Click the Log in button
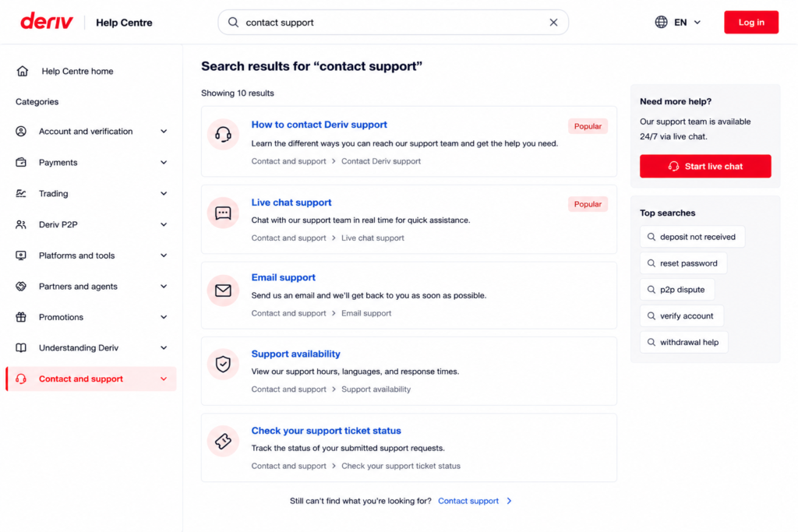 (751, 23)
